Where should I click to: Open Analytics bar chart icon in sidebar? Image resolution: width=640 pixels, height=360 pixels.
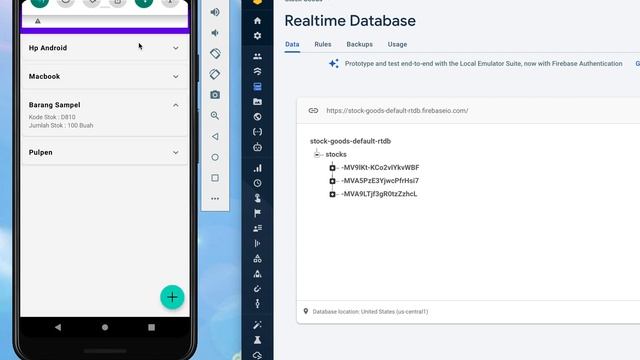click(x=258, y=168)
